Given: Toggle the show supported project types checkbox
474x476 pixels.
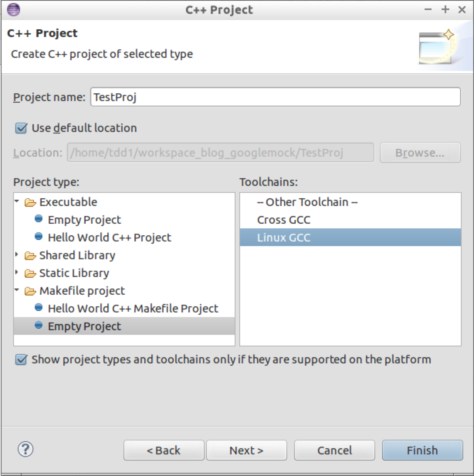Looking at the screenshot, I should pyautogui.click(x=21, y=360).
